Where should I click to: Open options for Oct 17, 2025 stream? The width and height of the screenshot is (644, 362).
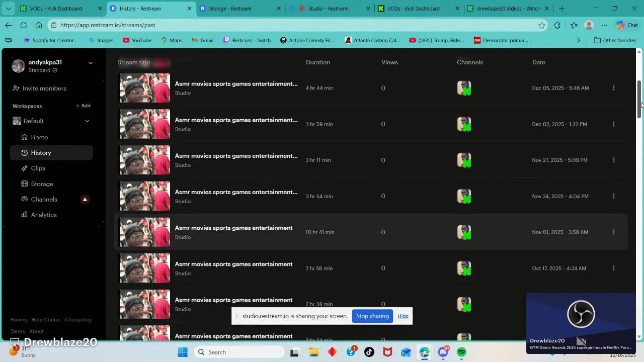click(613, 268)
